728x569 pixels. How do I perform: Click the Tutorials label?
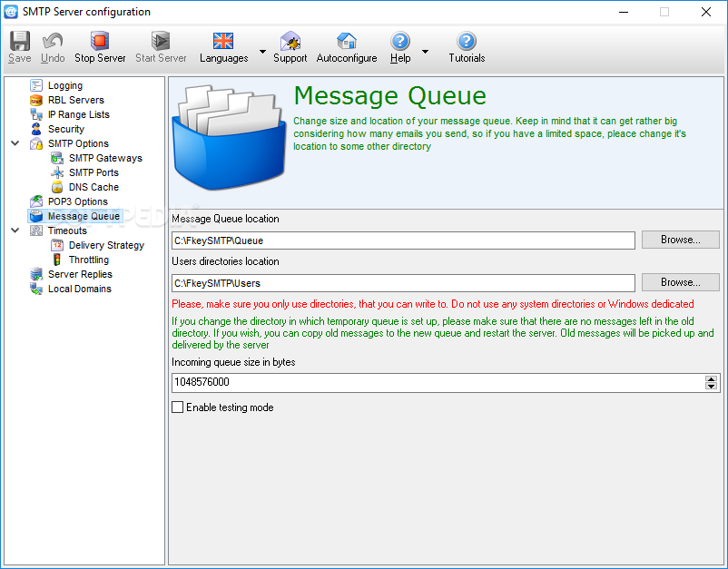click(x=467, y=58)
